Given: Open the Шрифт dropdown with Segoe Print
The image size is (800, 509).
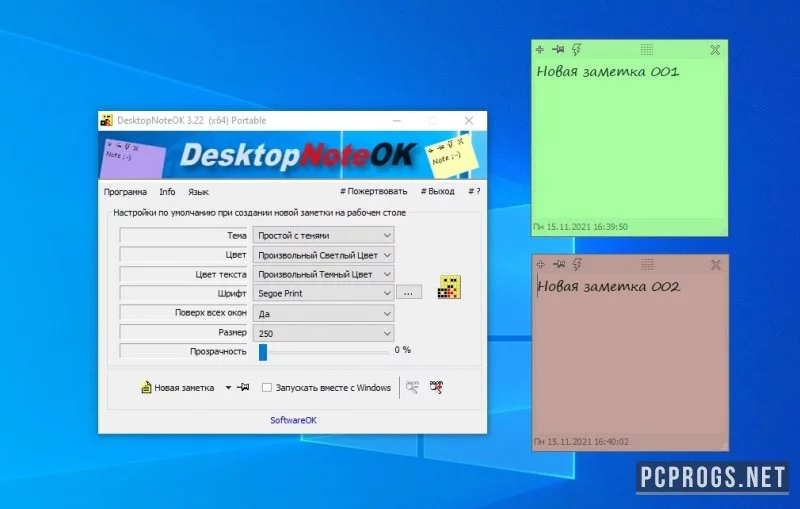Looking at the screenshot, I should click(323, 293).
